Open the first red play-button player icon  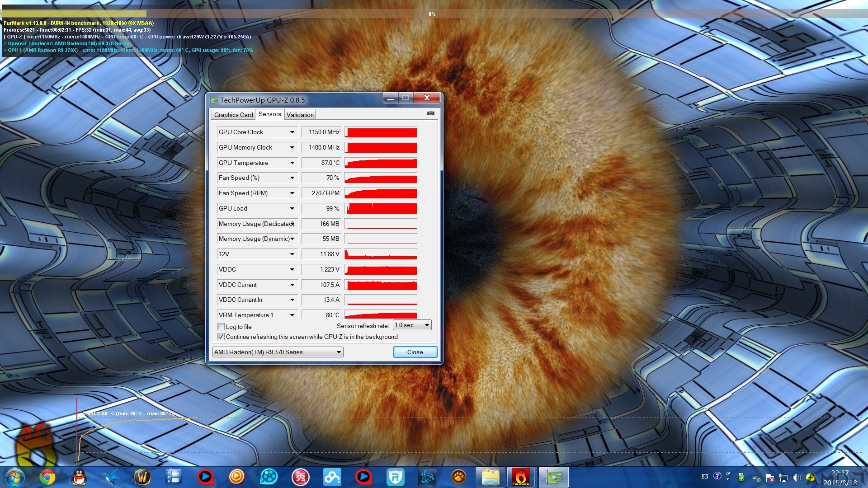205,477
